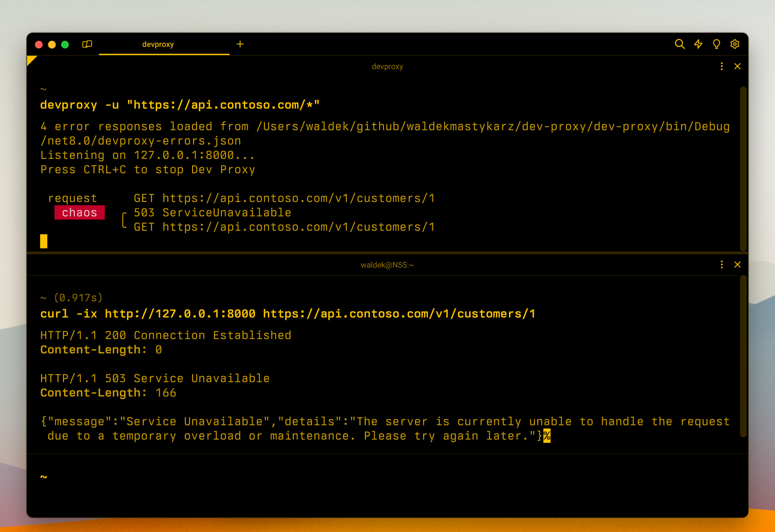Click the red chaos badge in the request log
This screenshot has width=775, height=532.
coord(79,212)
